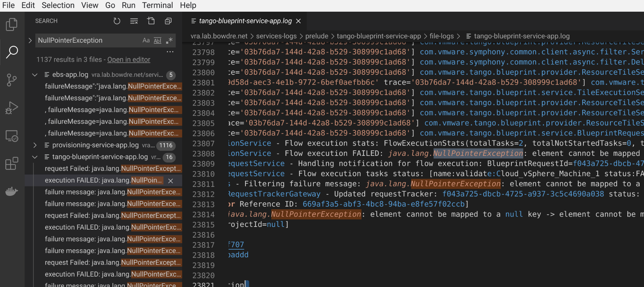Expand the provisioning-service-app.log results
The image size is (644, 287).
tap(35, 145)
